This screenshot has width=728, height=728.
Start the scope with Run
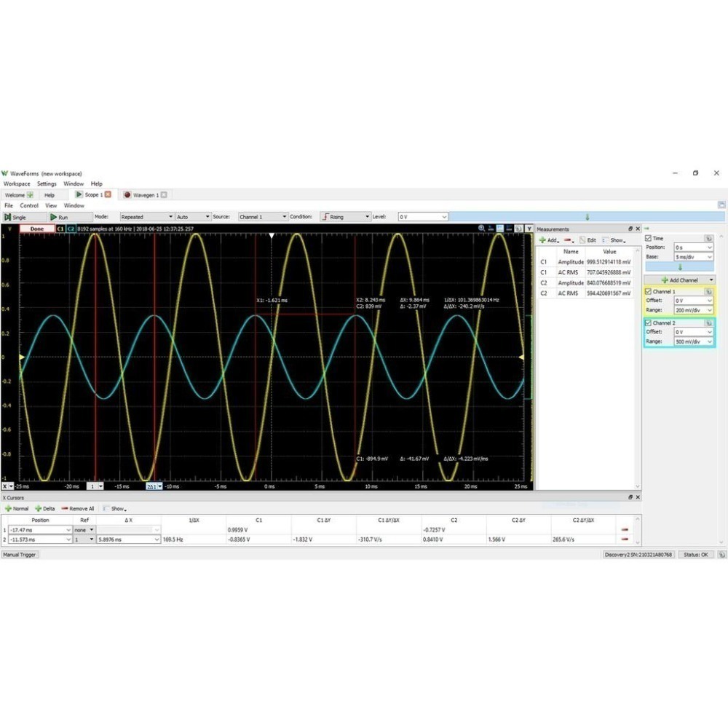[x=60, y=217]
